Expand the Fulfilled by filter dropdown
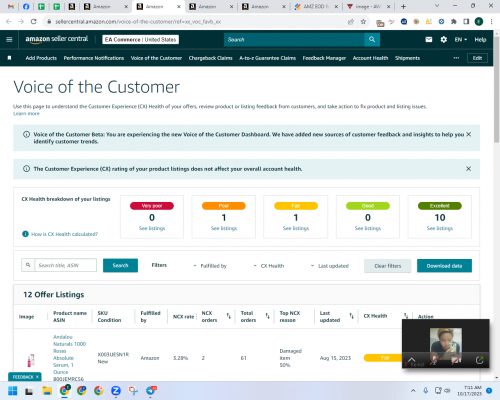Viewport: 500px width, 400px height. (x=210, y=266)
